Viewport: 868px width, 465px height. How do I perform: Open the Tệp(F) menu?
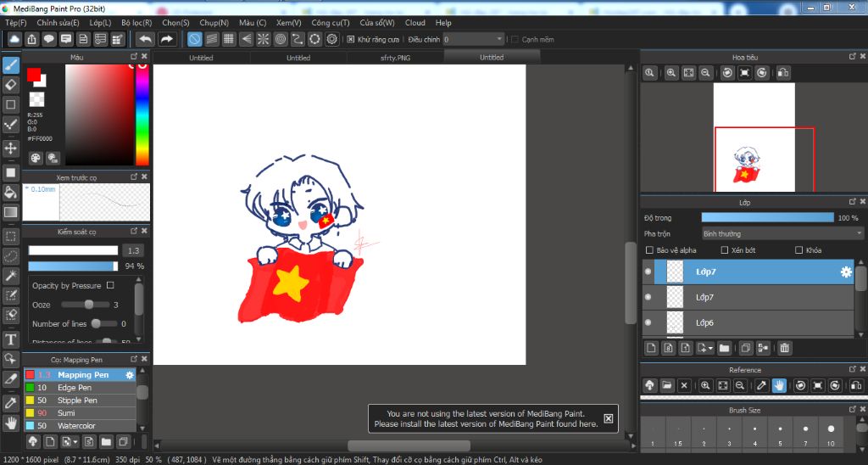coord(16,23)
